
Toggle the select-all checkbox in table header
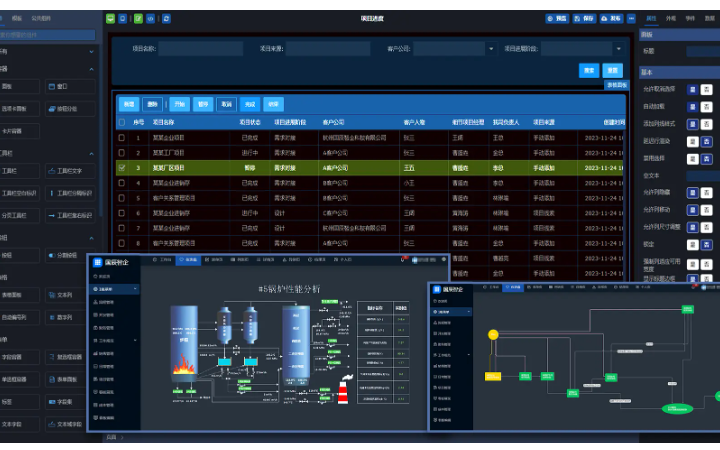(122, 122)
